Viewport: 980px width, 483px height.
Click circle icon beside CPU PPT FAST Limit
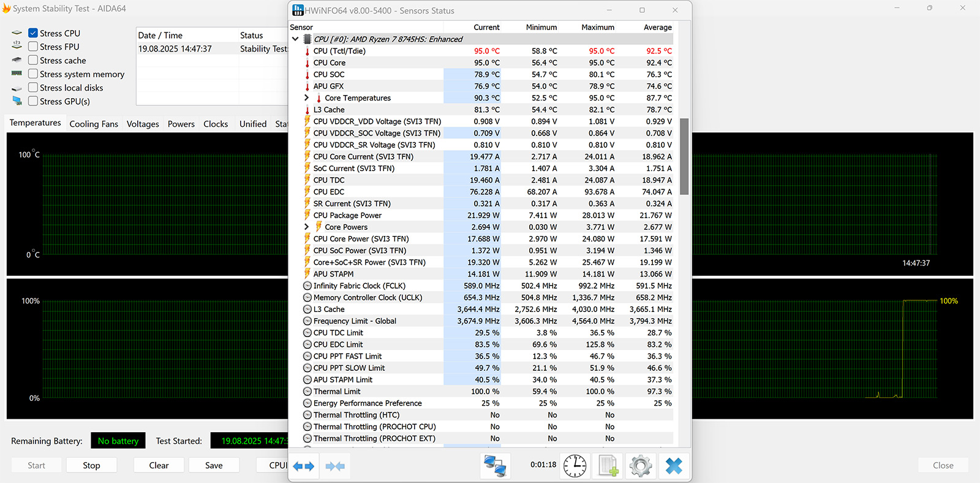[x=307, y=356]
